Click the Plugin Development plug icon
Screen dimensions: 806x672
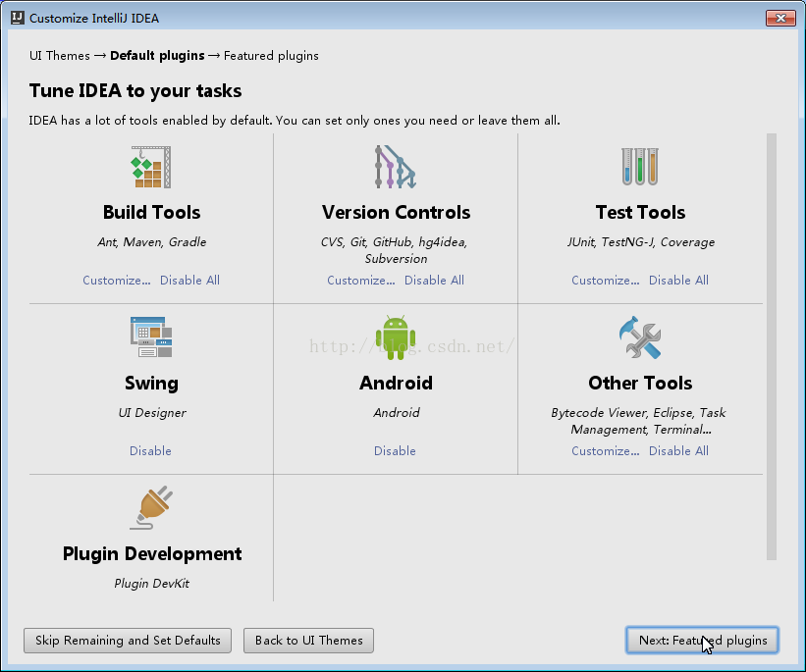point(151,507)
